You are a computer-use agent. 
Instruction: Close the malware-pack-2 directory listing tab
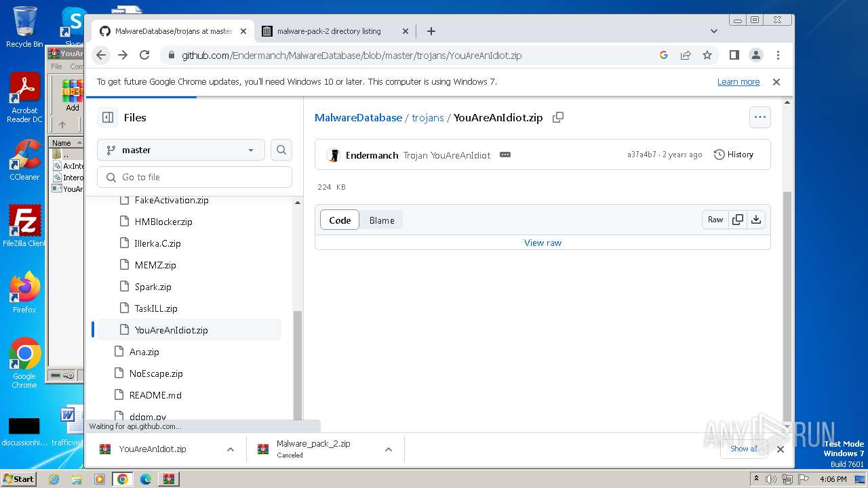click(406, 31)
